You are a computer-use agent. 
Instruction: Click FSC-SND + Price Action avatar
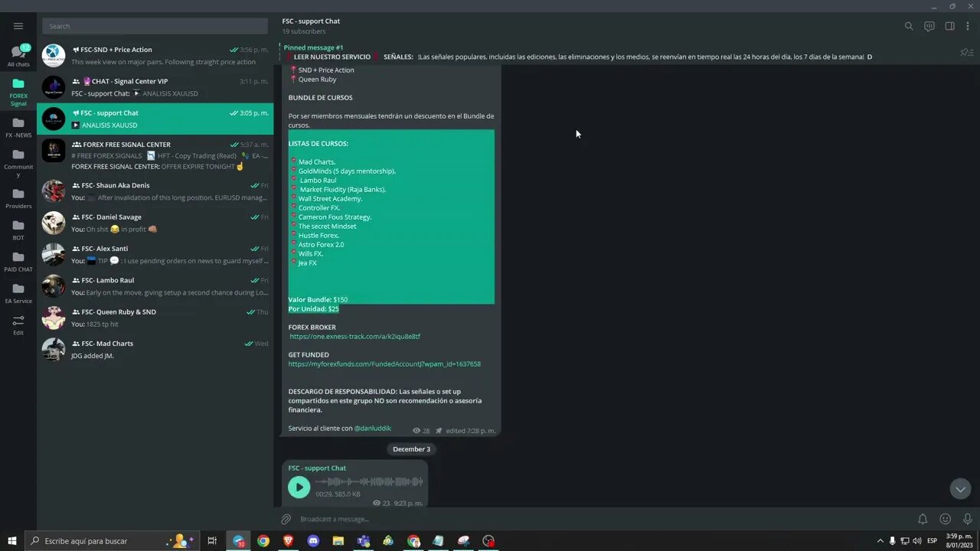point(54,56)
